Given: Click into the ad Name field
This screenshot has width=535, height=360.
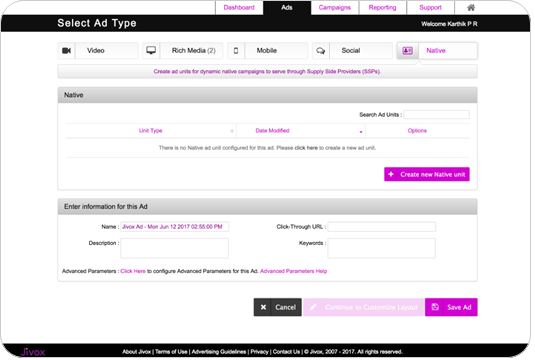Looking at the screenshot, I should [174, 227].
